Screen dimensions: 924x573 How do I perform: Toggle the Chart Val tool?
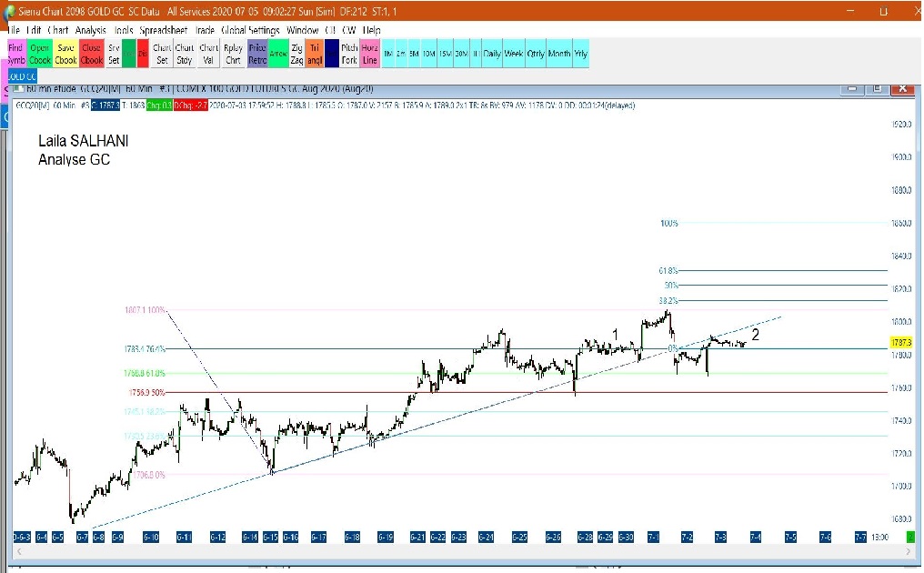pyautogui.click(x=208, y=54)
